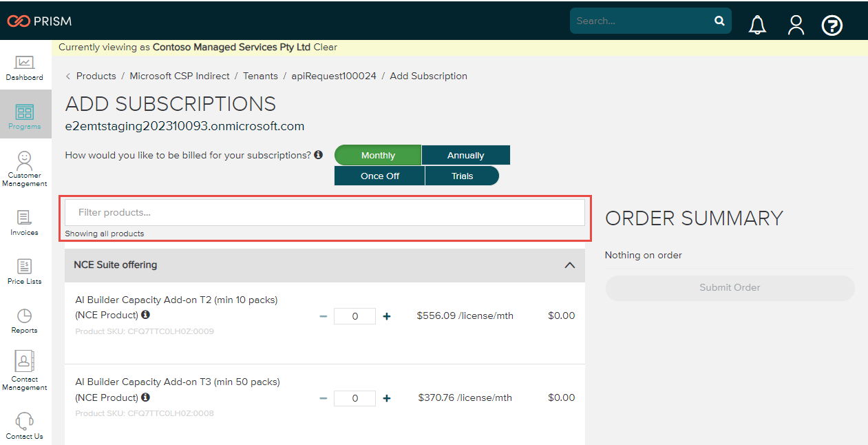Open billing info tooltip next to the question

(317, 154)
